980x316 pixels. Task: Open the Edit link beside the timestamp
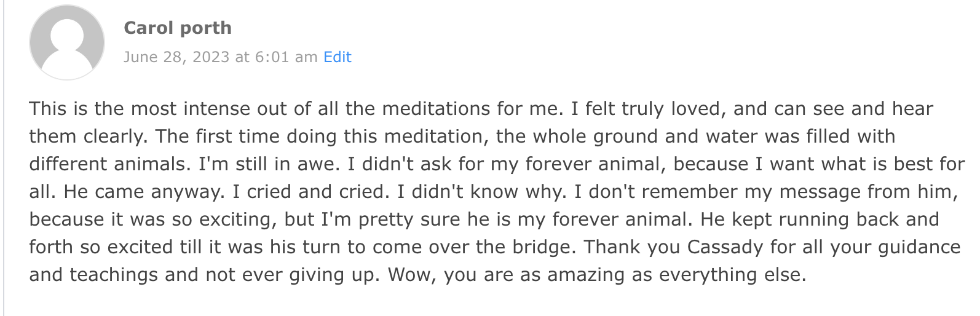click(338, 57)
